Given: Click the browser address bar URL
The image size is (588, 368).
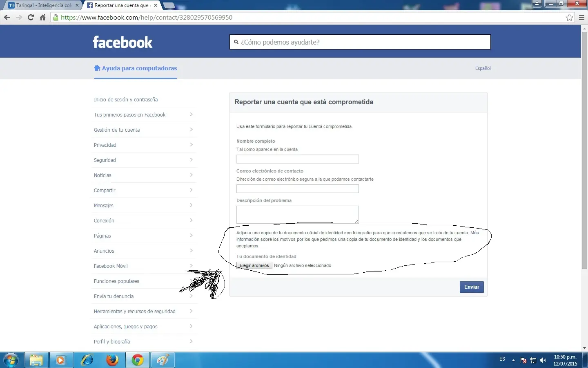Looking at the screenshot, I should 147,18.
